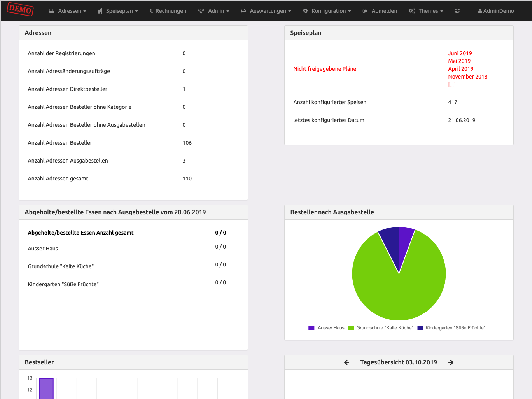Go to next day in Tagesübersicht
The width and height of the screenshot is (532, 399).
point(451,362)
